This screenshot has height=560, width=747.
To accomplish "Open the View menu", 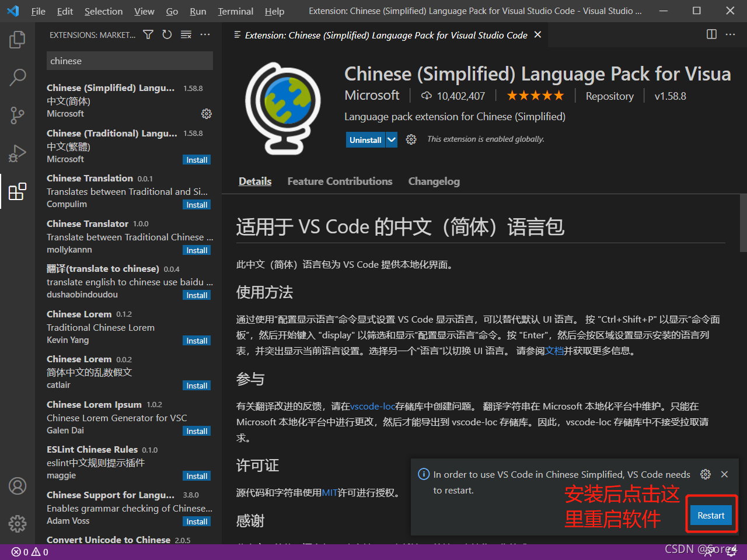I will [144, 11].
